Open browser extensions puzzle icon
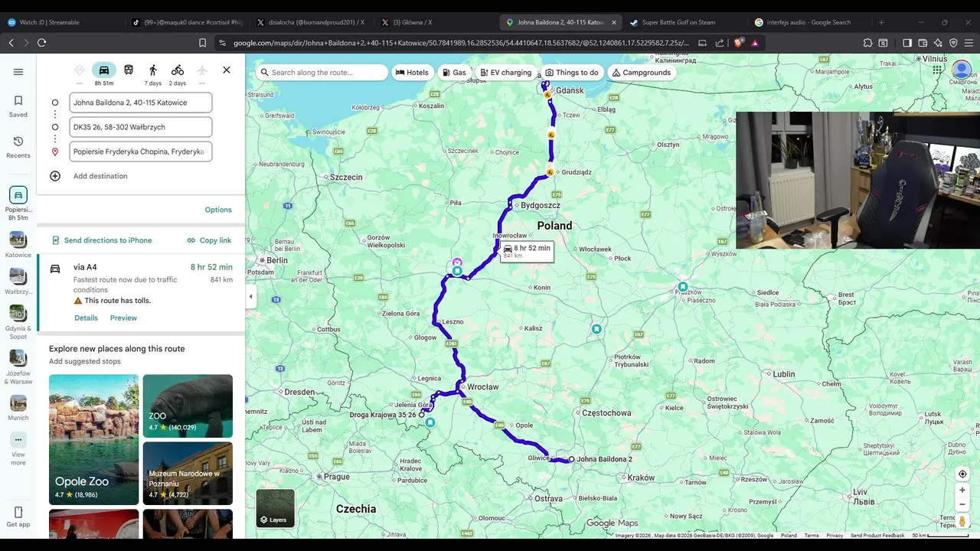Screen dimensions: 980x551 [867, 43]
